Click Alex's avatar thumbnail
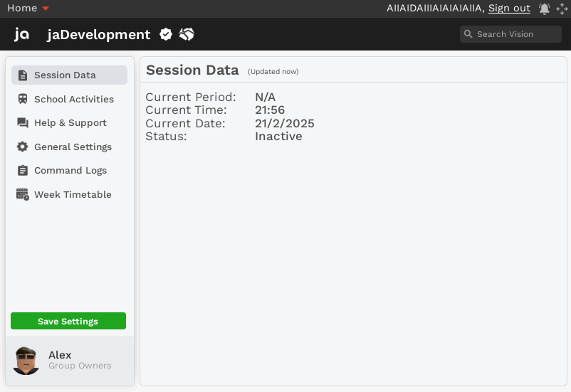Screen dimensions: 571x392 (26, 361)
